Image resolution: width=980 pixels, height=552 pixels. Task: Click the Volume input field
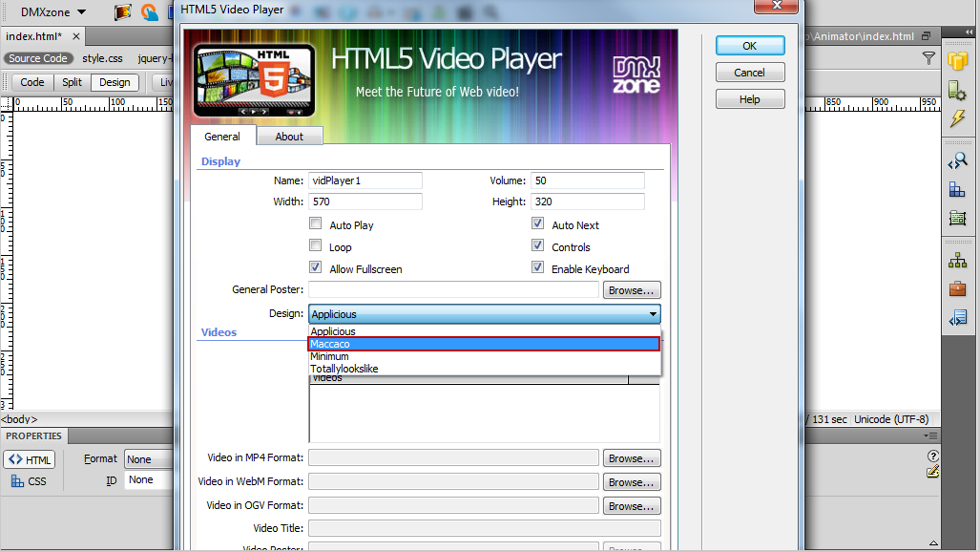588,180
